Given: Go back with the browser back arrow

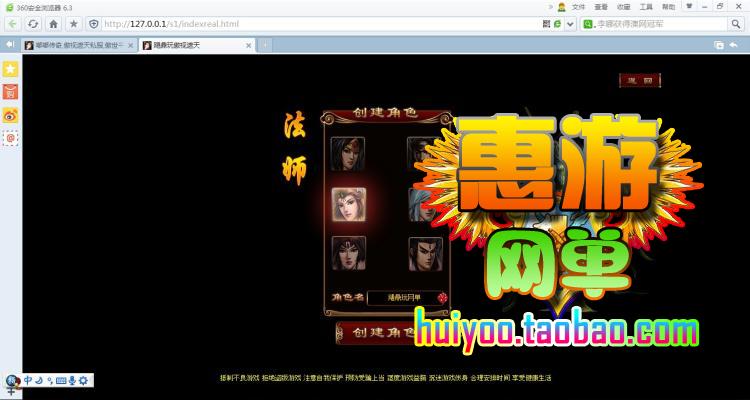Looking at the screenshot, I should tap(12, 24).
